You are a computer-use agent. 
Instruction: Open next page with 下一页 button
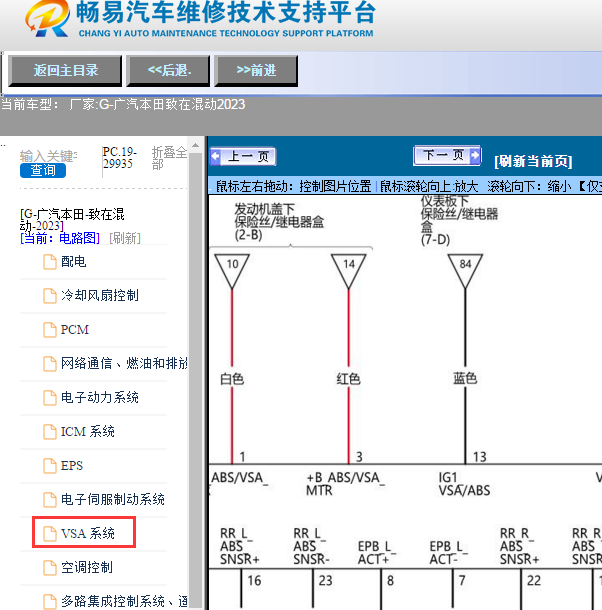click(x=447, y=155)
